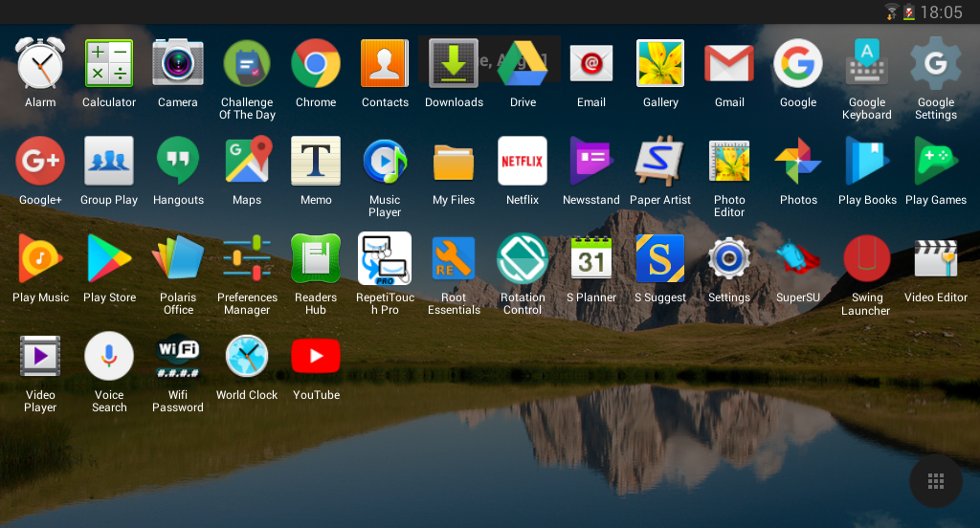Open the Alarm app
The width and height of the screenshot is (980, 528).
click(x=40, y=63)
